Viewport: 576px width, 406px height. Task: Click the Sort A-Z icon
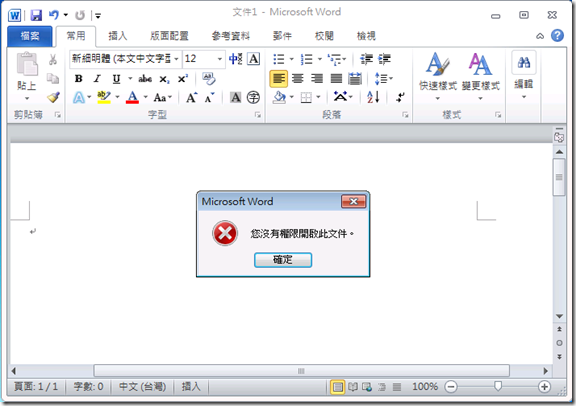coord(373,97)
